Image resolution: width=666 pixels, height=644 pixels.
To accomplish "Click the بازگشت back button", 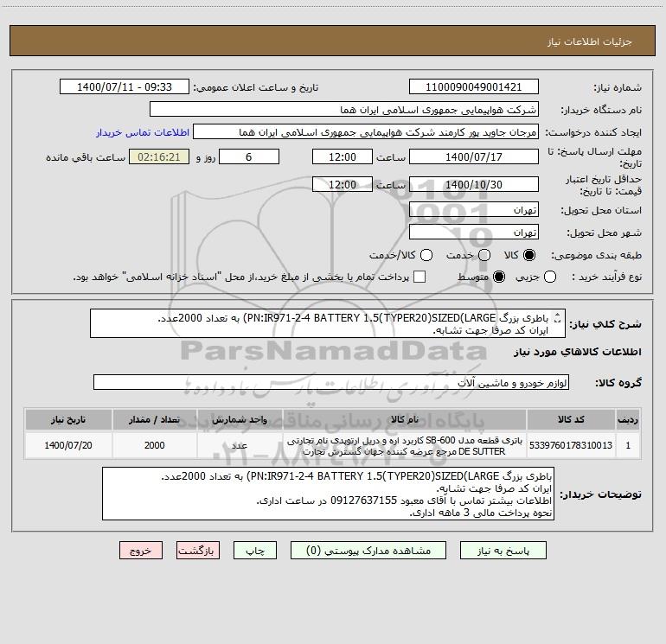I will (x=198, y=551).
